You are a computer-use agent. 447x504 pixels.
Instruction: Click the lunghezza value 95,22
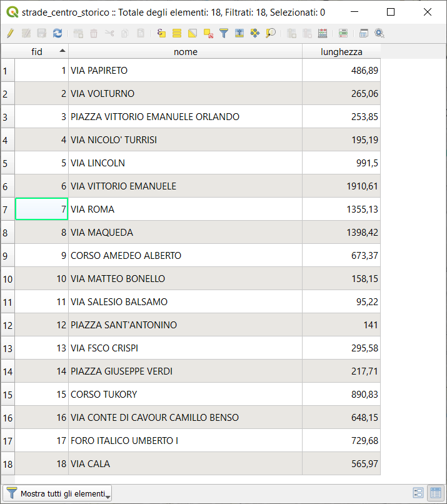pos(341,302)
